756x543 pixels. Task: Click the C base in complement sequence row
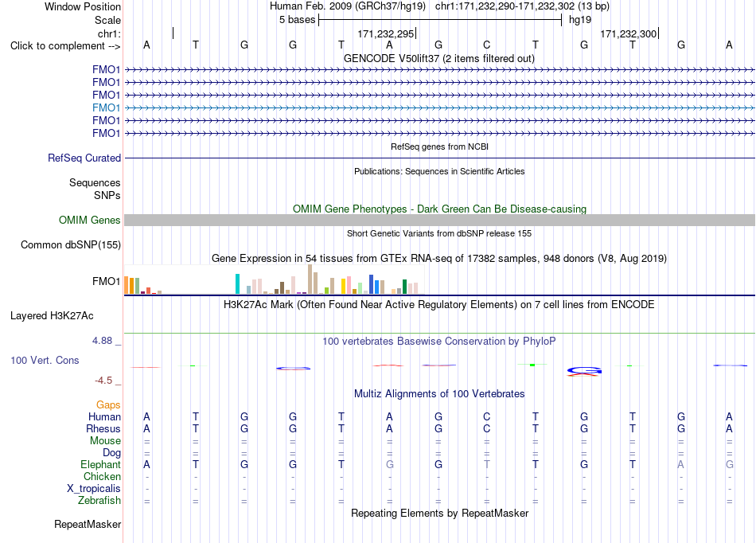click(x=486, y=45)
